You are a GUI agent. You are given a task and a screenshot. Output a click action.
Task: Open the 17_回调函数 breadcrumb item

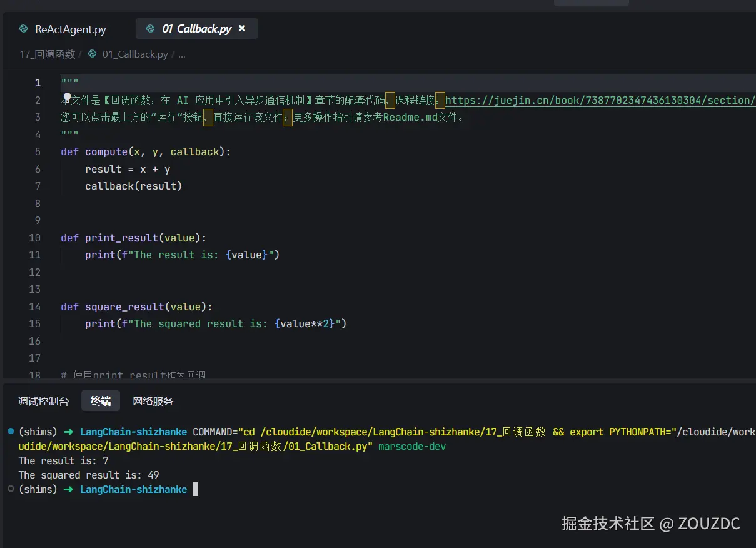pyautogui.click(x=46, y=54)
